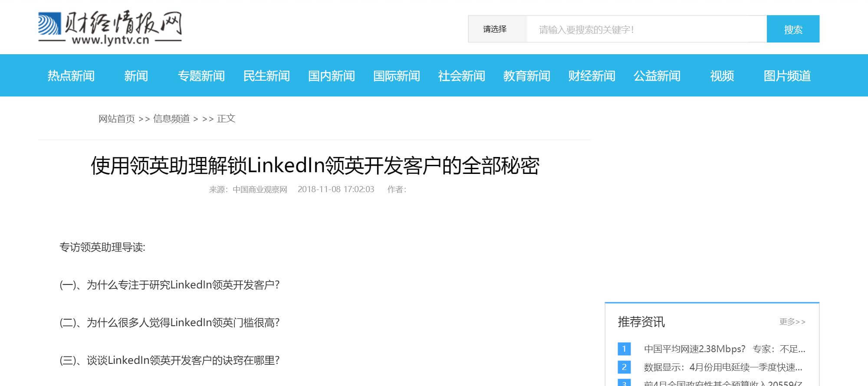Click the 2018-11-08 17:02:03 timestamp
Image resolution: width=868 pixels, height=386 pixels.
tap(336, 190)
